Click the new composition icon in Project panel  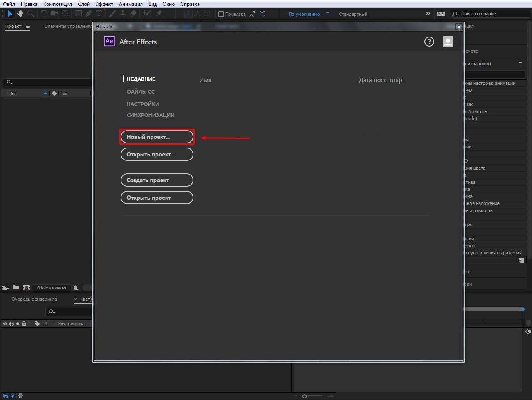pyautogui.click(x=26, y=288)
